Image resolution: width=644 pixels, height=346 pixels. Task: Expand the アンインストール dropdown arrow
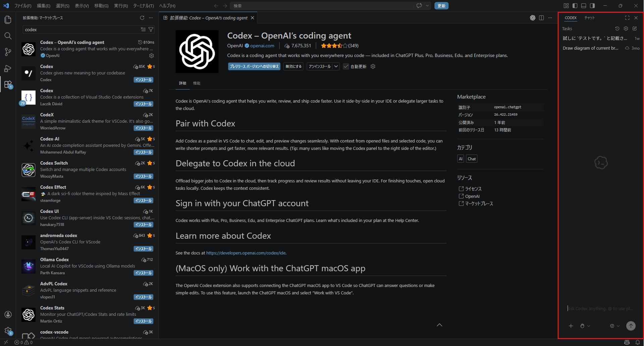pyautogui.click(x=336, y=66)
